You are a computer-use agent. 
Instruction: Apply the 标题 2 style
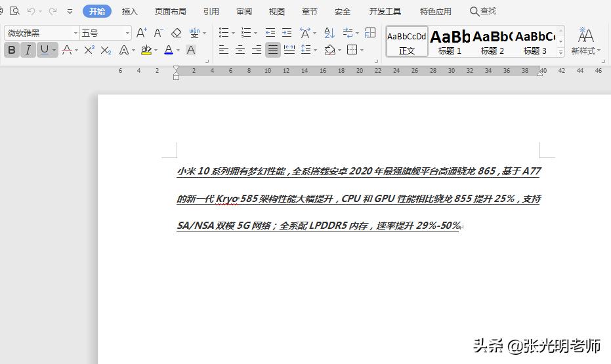tap(492, 42)
